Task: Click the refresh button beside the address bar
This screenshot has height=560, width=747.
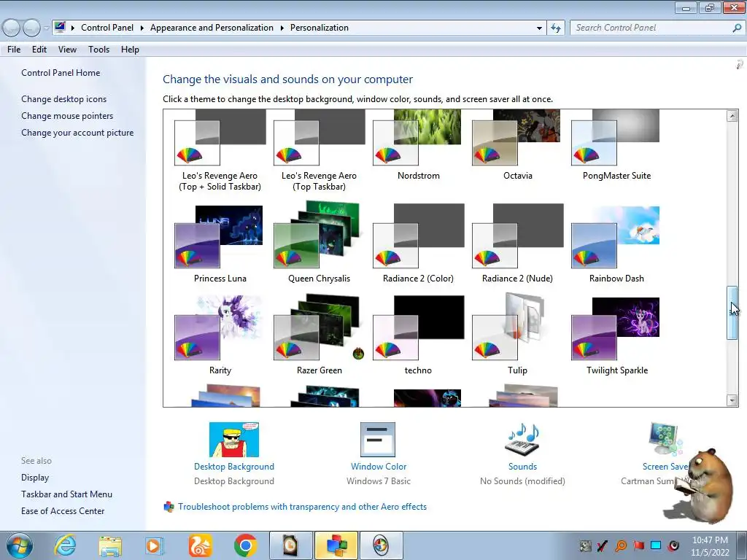Action: coord(556,28)
